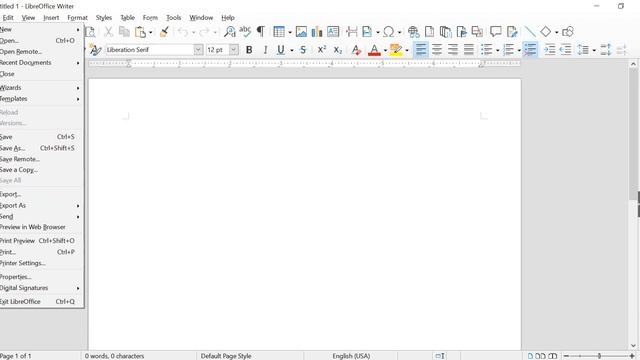640x360 pixels.
Task: Insert a table with the grid icon
Action: 279,32
